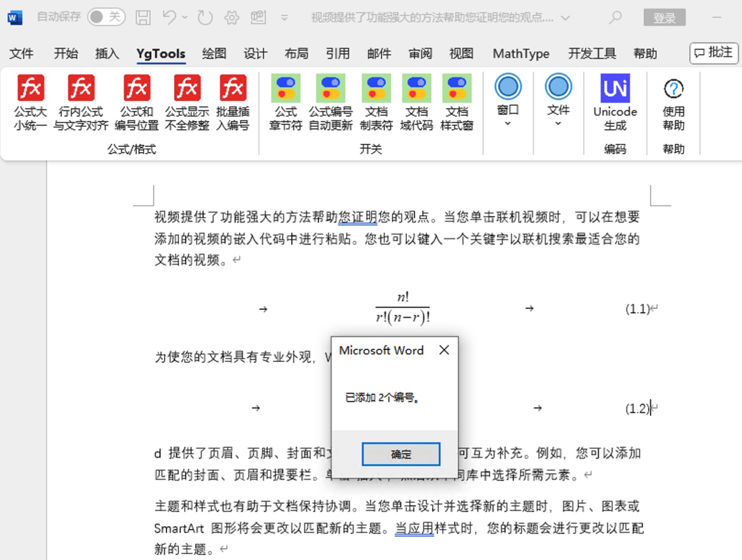Click the Word app icon

tap(15, 17)
